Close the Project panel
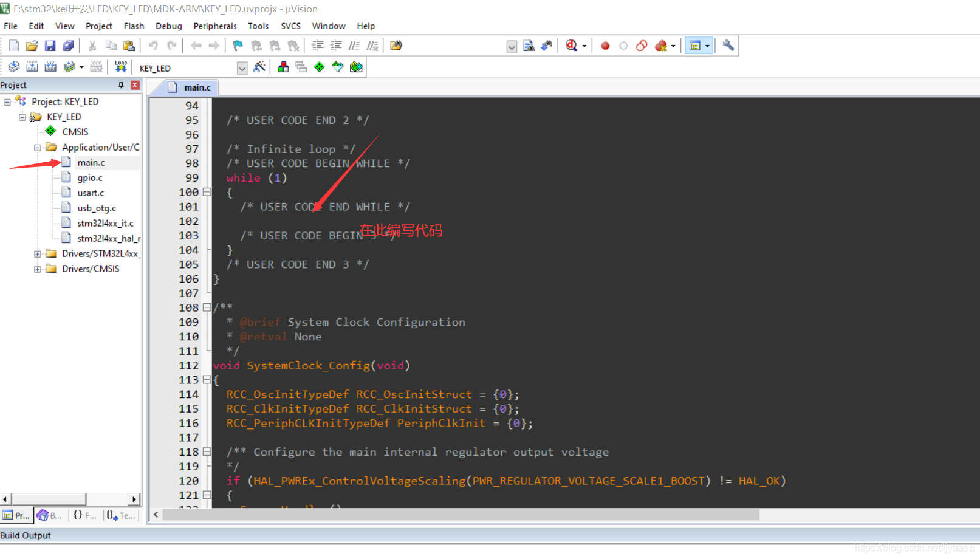This screenshot has width=980, height=559. click(x=135, y=85)
